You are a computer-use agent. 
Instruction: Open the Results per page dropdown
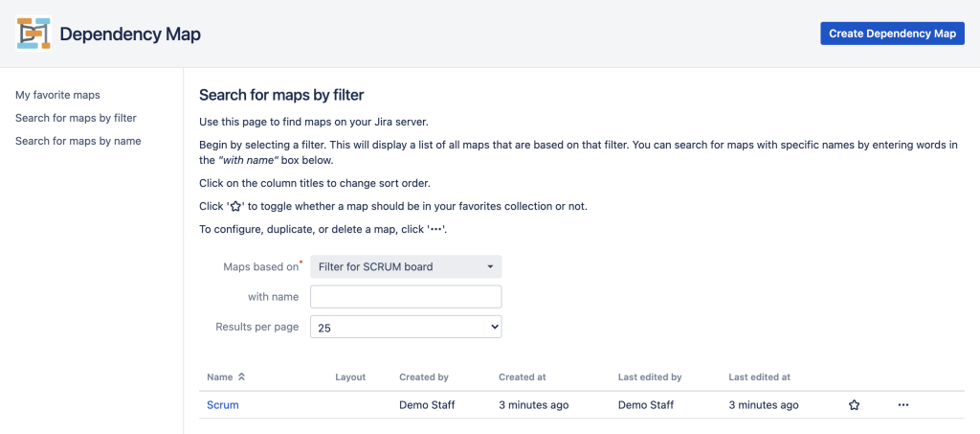tap(406, 327)
